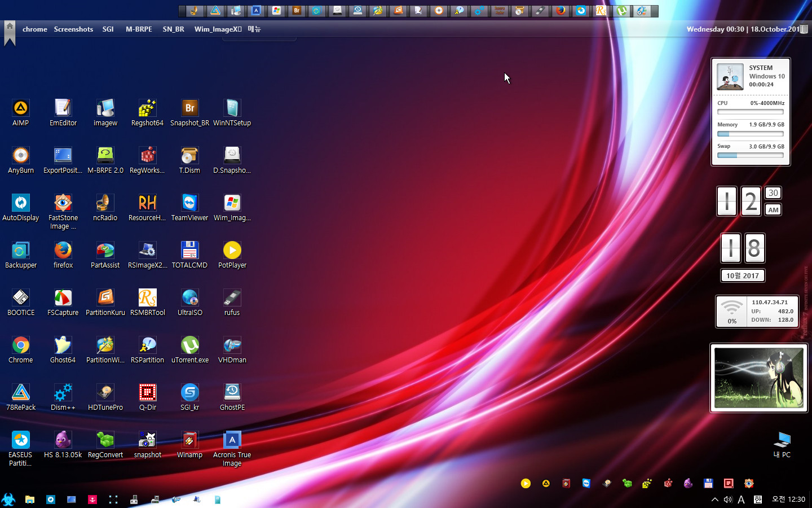Launch FastStone Image desktop shortcut

[x=63, y=212]
